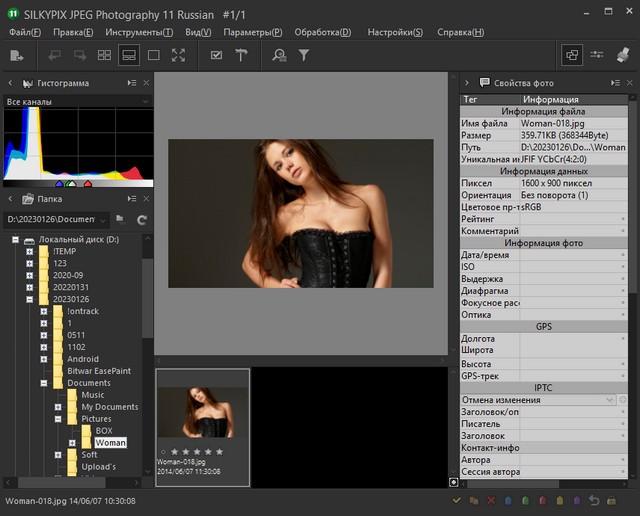
Task: Toggle the checkmark selection toolbar button
Action: (216, 56)
